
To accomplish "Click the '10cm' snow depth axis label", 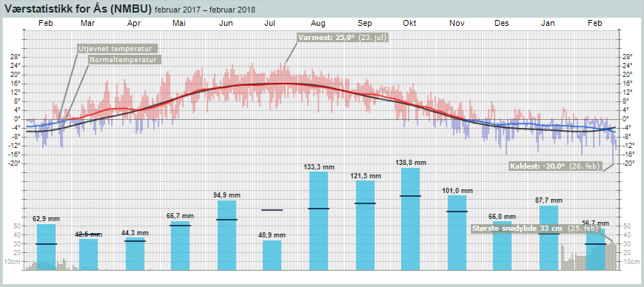I will (13, 262).
